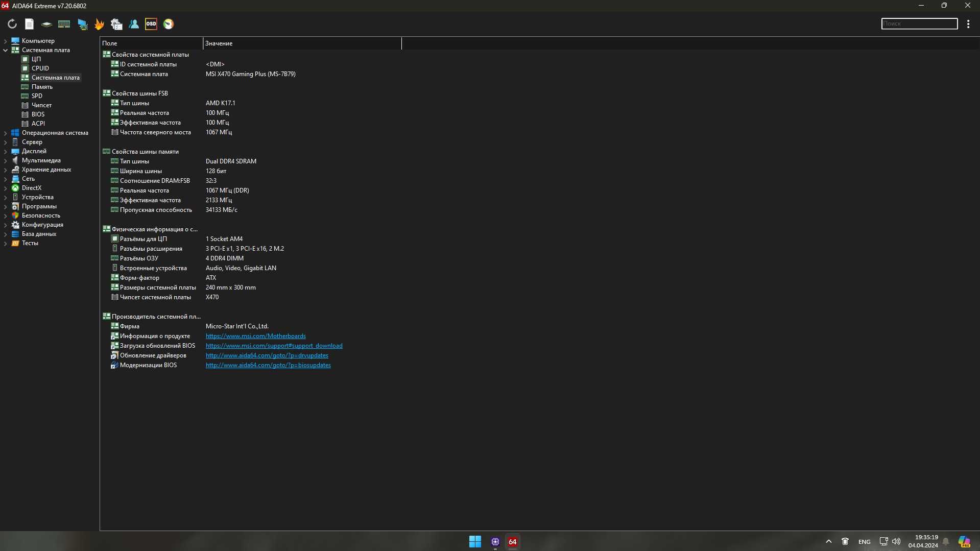980x551 pixels.
Task: Select the Свойства шины FSB group header
Action: point(139,93)
